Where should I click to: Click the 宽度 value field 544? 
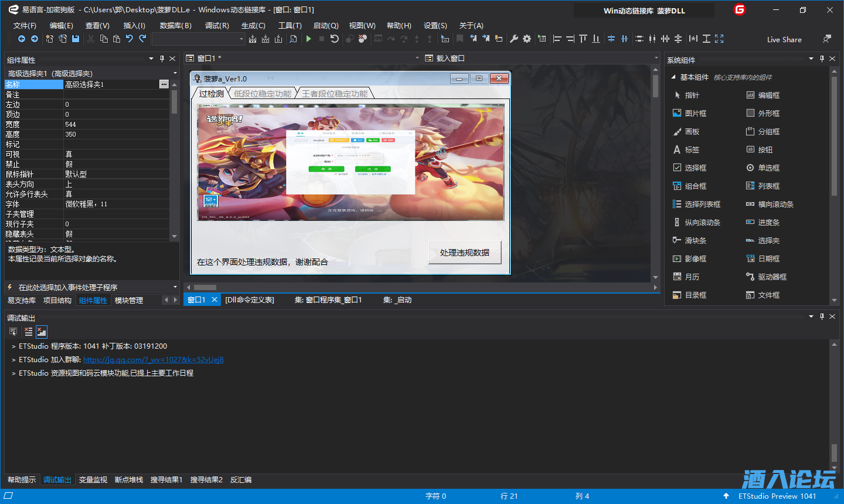click(x=117, y=124)
